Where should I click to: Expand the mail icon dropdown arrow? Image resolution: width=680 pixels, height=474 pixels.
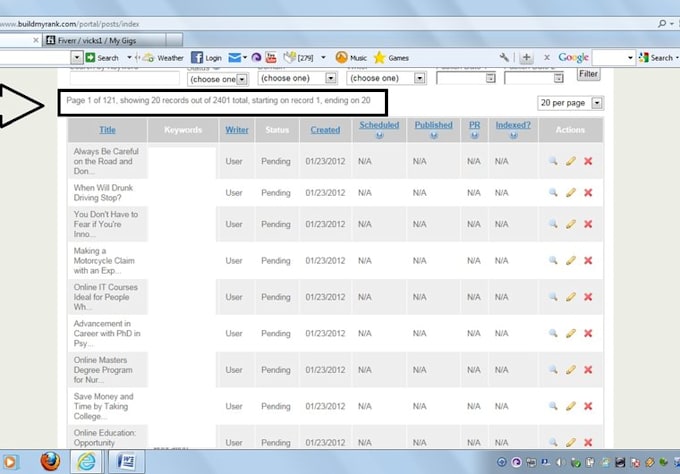[245, 58]
